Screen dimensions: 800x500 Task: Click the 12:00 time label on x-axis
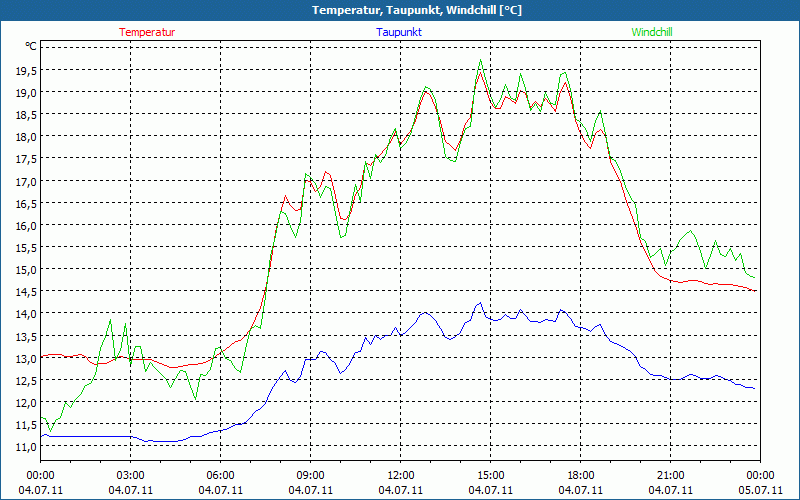(401, 476)
